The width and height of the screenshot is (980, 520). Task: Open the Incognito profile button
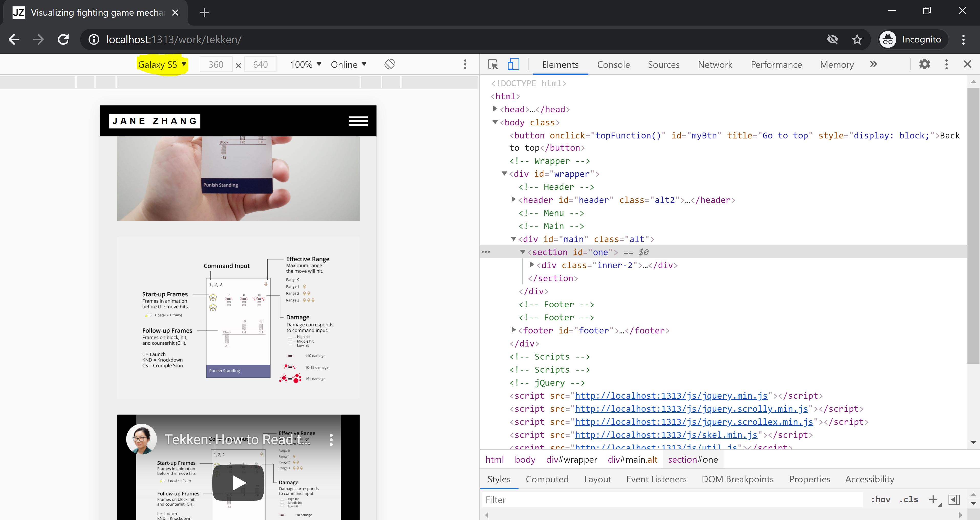tap(913, 39)
